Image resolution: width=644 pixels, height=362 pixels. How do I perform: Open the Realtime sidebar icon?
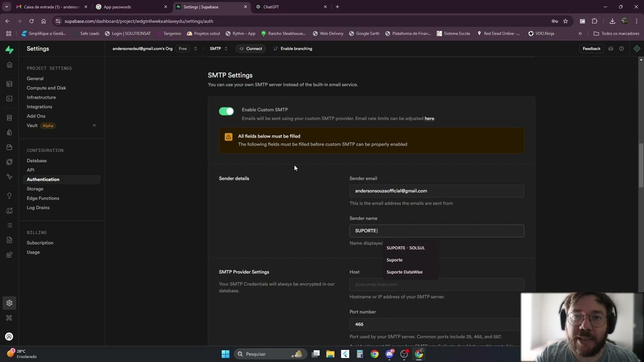pos(9,176)
